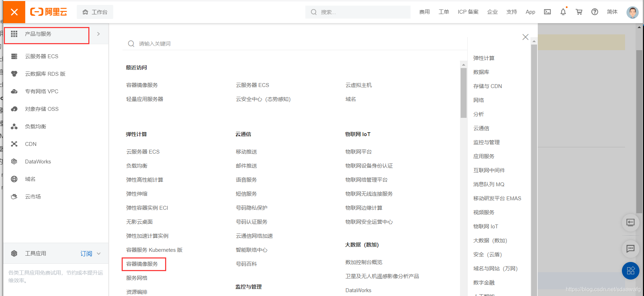The width and height of the screenshot is (644, 296).
Task: Open 短信服务 under 云通信
Action: click(x=246, y=194)
